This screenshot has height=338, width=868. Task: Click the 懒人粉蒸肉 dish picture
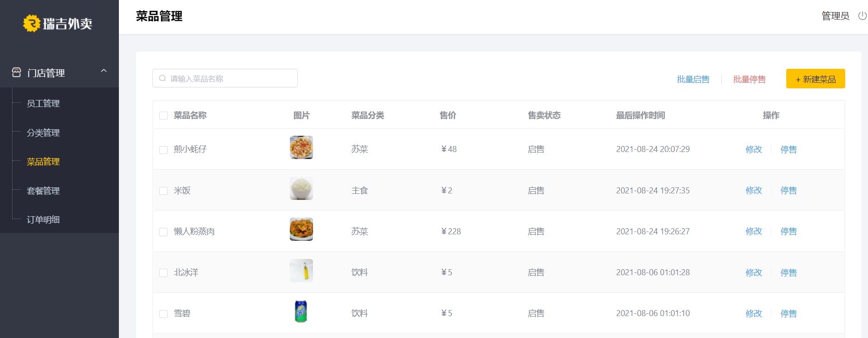click(301, 229)
